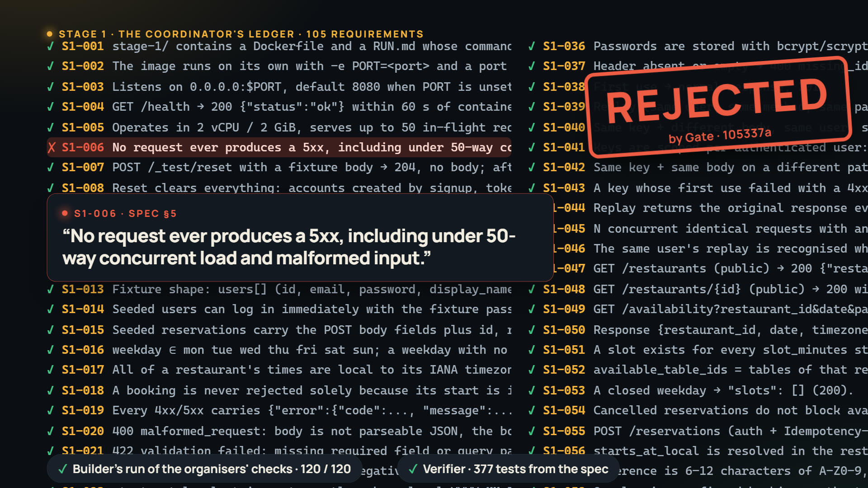This screenshot has height=488, width=868.
Task: Select row S1-003 Listens on 0.0.0.0:$PORT
Action: point(279,87)
